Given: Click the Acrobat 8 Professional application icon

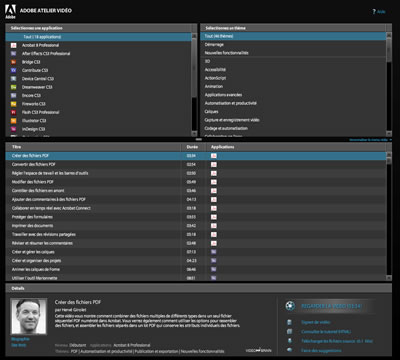Looking at the screenshot, I should click(14, 45).
